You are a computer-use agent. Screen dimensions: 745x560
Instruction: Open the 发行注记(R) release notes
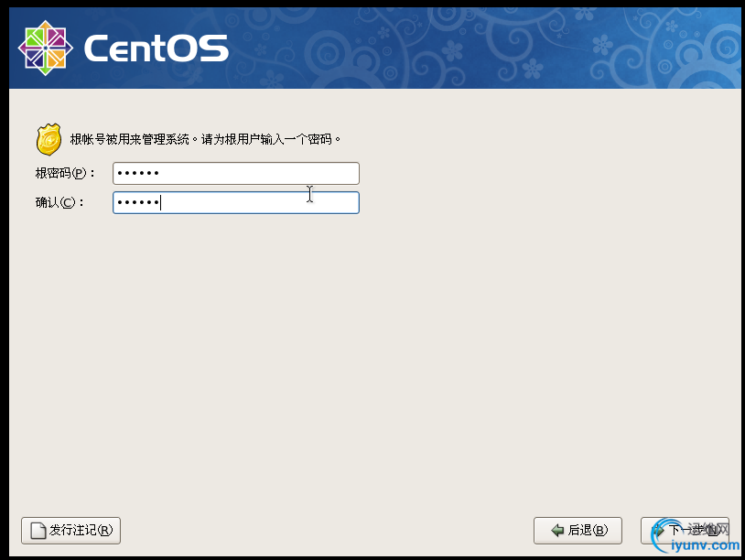71,531
